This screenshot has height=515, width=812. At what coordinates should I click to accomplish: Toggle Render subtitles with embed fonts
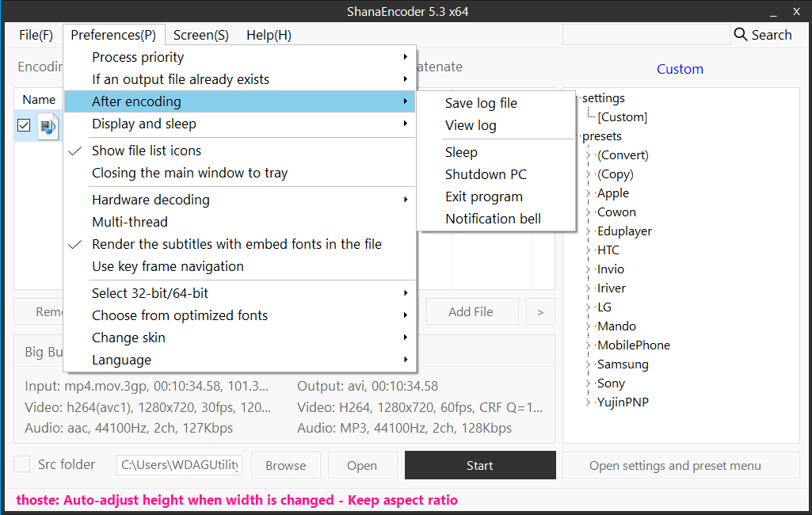236,244
